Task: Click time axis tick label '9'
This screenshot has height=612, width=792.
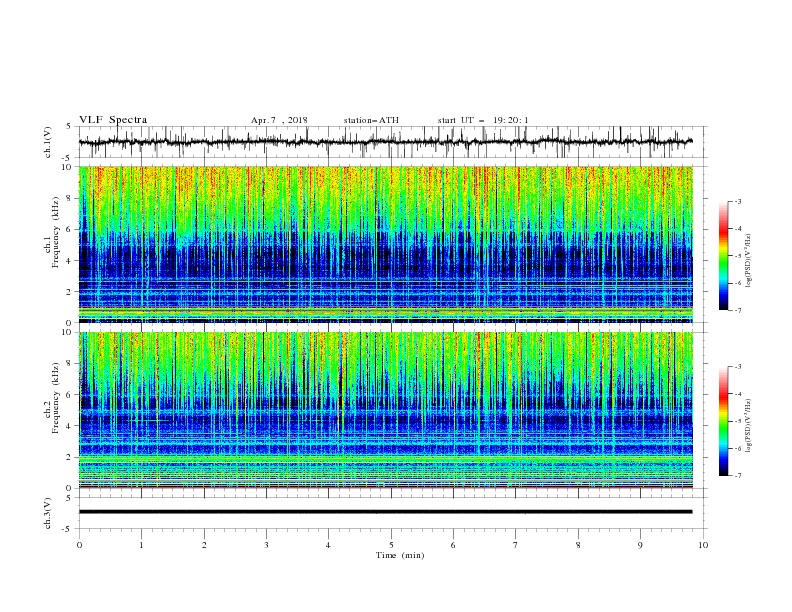Action: (x=640, y=545)
